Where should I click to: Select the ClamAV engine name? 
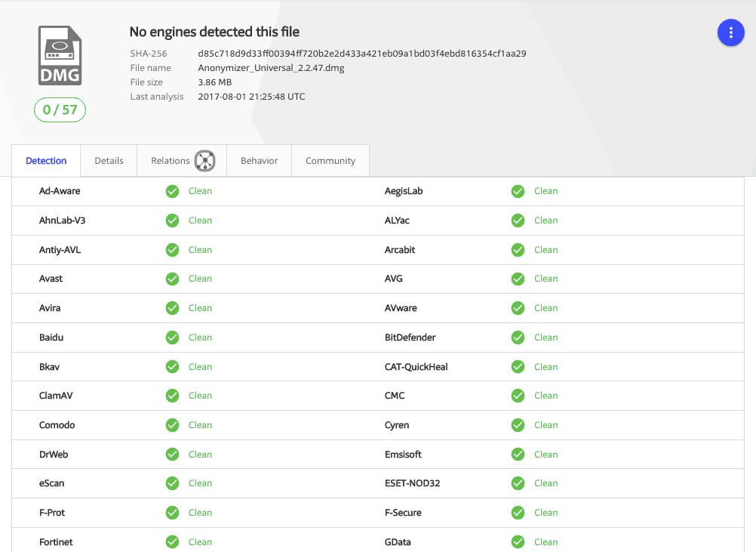56,396
